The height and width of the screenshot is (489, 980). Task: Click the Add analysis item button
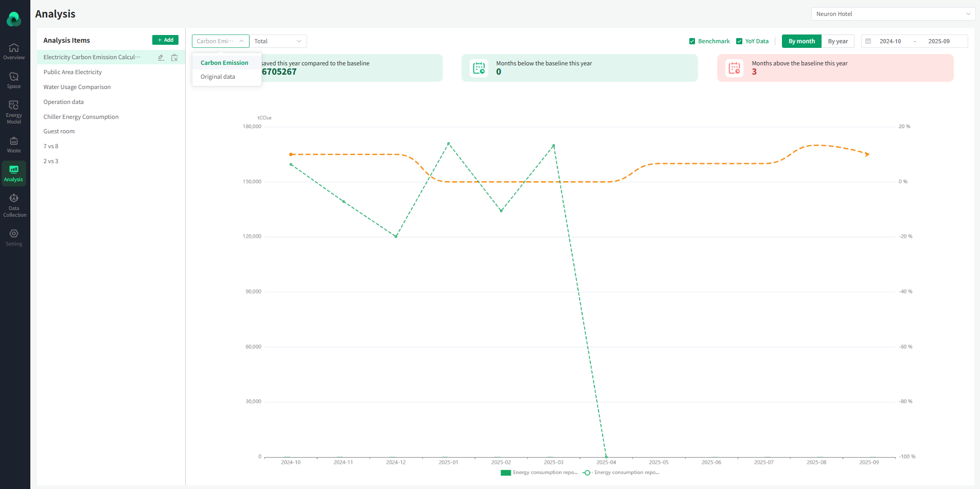click(x=165, y=40)
